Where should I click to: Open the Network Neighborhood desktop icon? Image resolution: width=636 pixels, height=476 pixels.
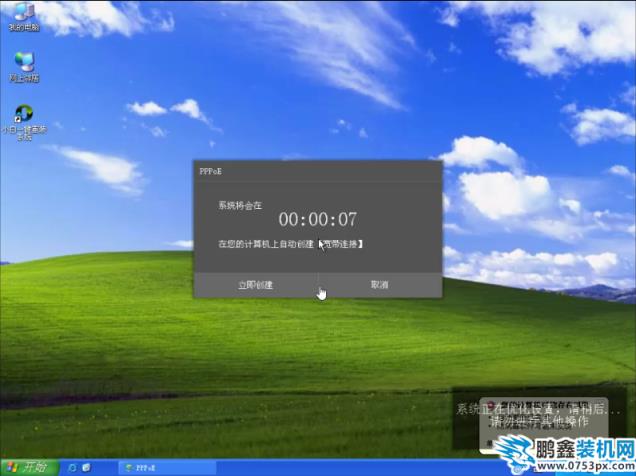pos(24,67)
